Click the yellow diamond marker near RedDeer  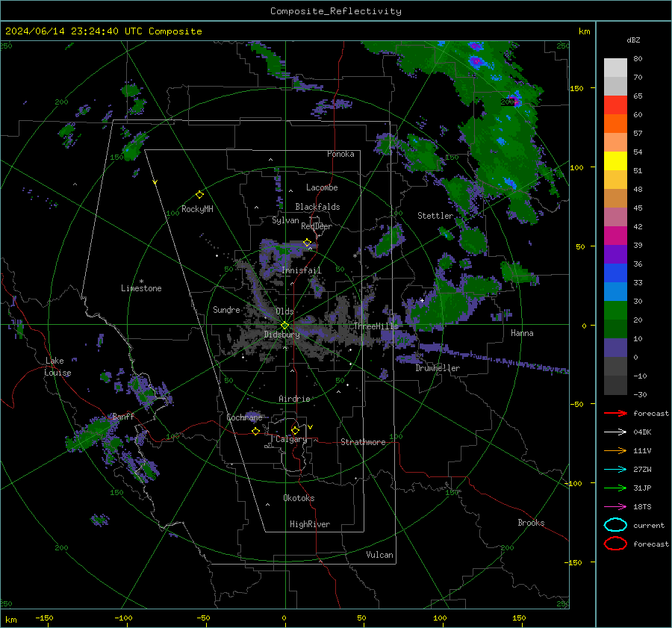pyautogui.click(x=307, y=243)
